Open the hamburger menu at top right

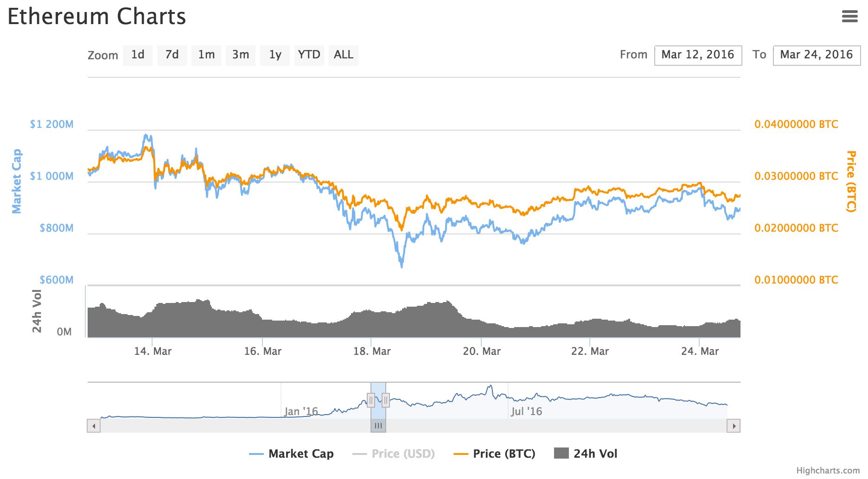click(x=850, y=16)
